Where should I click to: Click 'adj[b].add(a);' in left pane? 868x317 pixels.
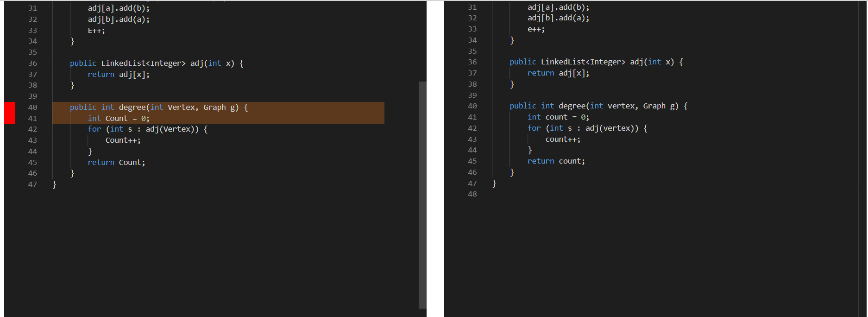click(119, 19)
